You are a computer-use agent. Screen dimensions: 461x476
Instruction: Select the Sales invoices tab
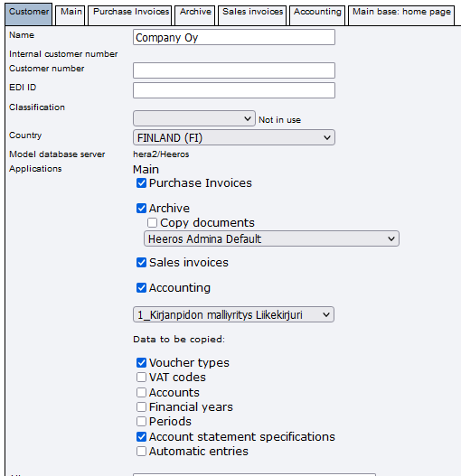252,14
